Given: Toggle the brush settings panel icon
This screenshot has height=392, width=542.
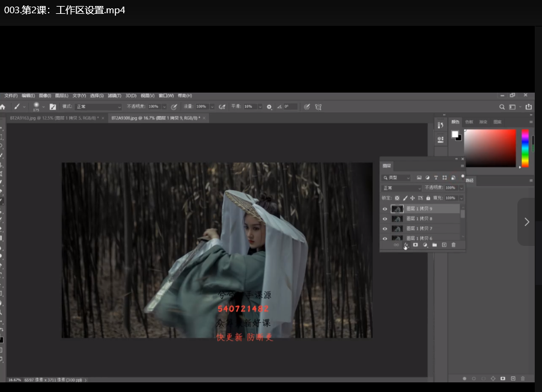Looking at the screenshot, I should pyautogui.click(x=52, y=107).
